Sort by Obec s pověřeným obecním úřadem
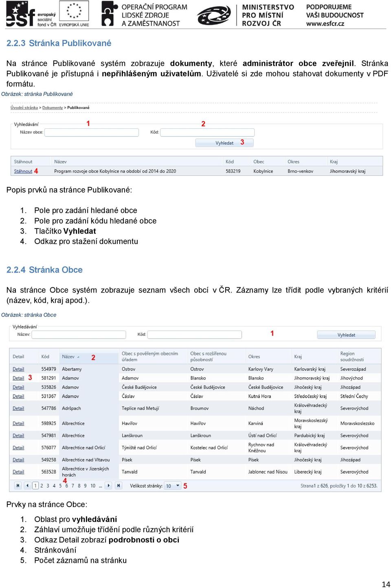 150,357
